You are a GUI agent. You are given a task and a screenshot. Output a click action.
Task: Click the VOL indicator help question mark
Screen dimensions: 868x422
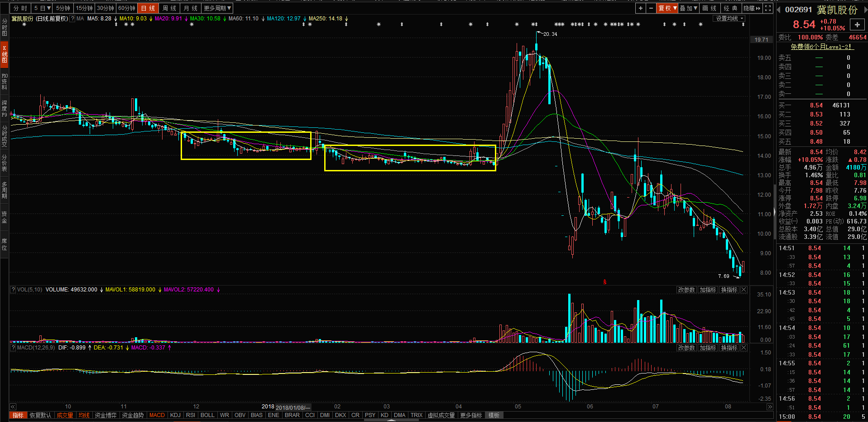coord(13,290)
